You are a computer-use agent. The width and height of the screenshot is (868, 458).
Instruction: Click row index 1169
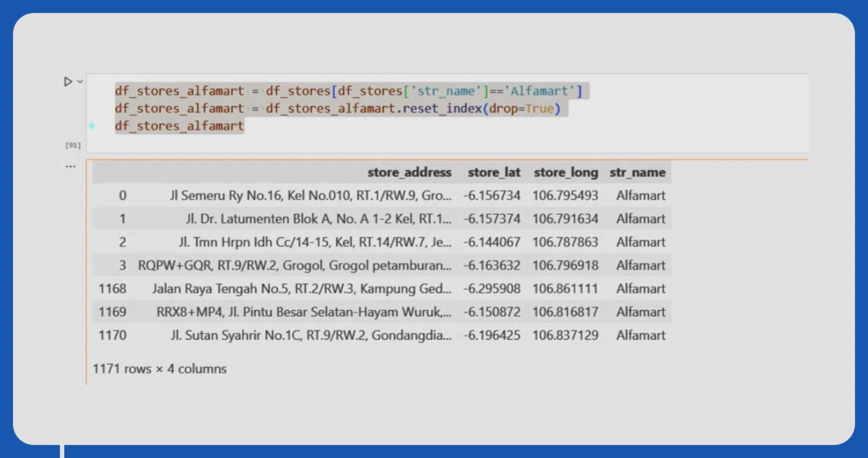pyautogui.click(x=113, y=312)
